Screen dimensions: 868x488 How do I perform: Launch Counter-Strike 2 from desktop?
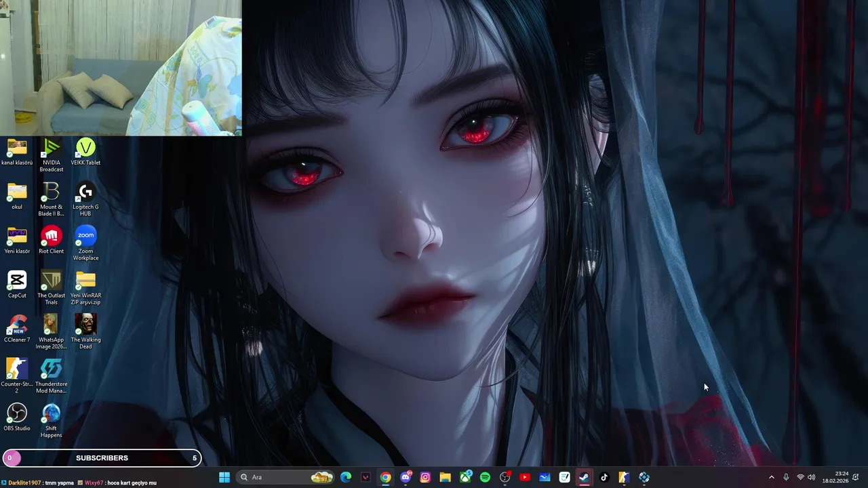pyautogui.click(x=17, y=376)
